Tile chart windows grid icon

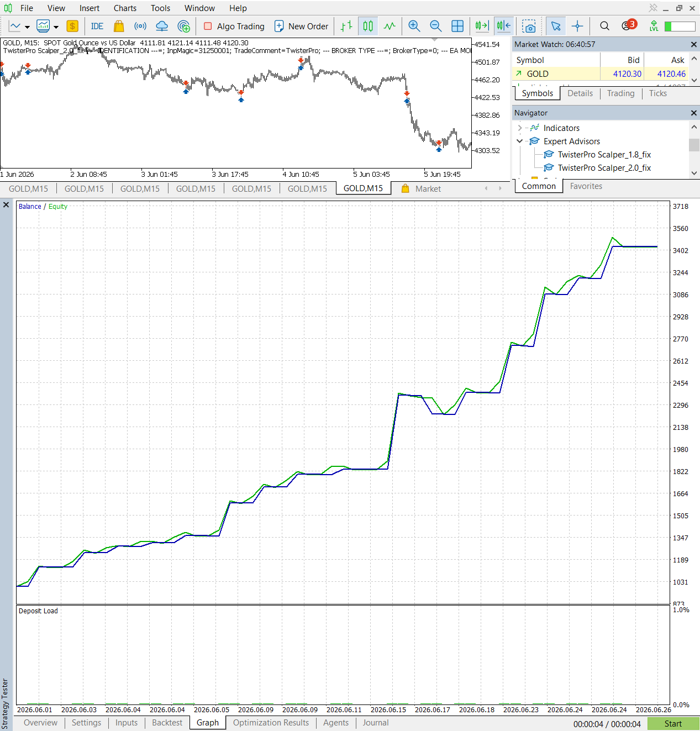click(457, 26)
